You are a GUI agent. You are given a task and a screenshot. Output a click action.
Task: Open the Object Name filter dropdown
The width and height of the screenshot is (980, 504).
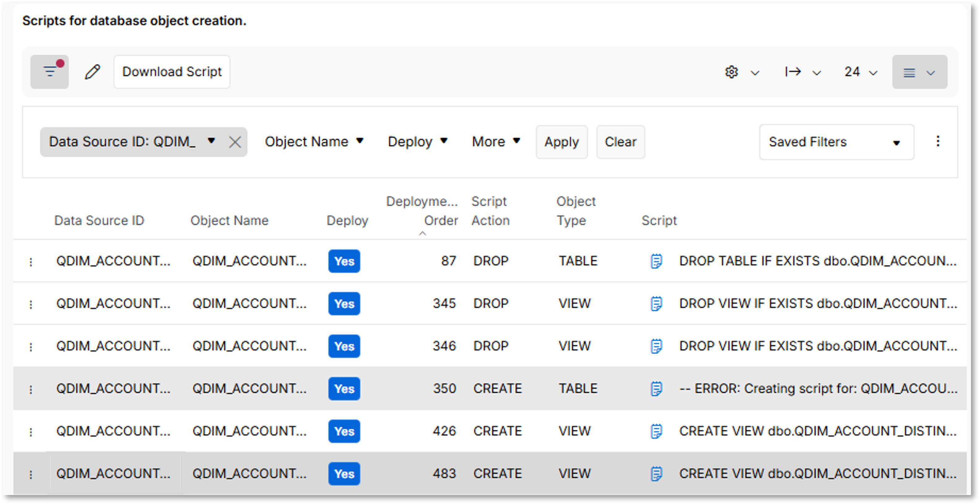point(314,141)
